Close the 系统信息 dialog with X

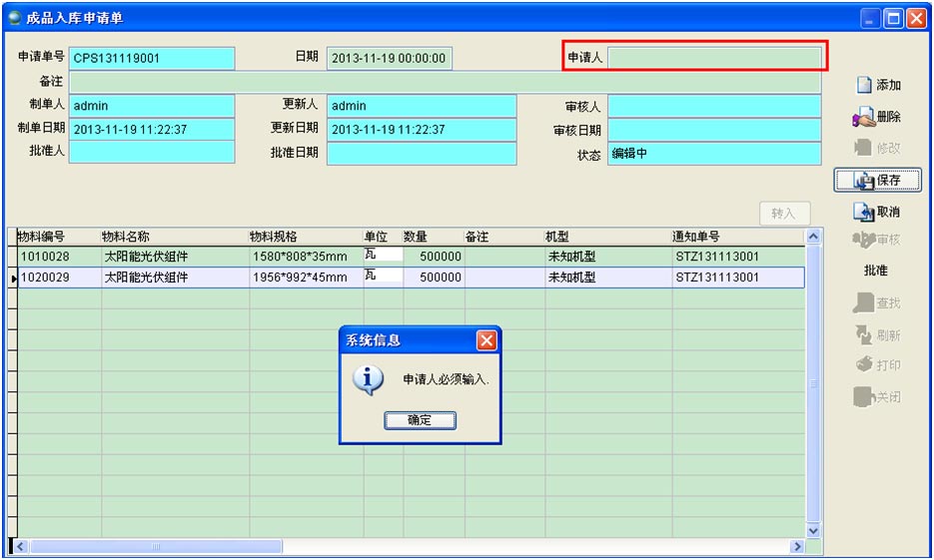tap(486, 340)
